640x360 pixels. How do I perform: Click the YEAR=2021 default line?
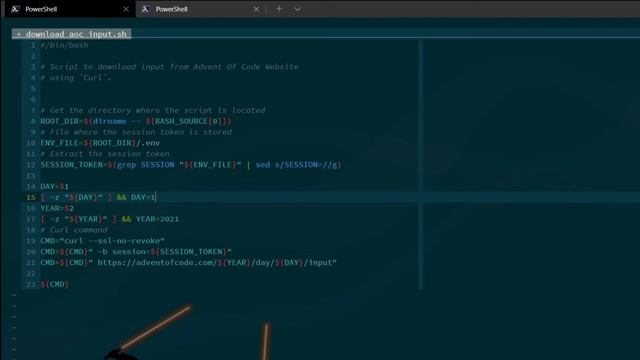[109, 219]
